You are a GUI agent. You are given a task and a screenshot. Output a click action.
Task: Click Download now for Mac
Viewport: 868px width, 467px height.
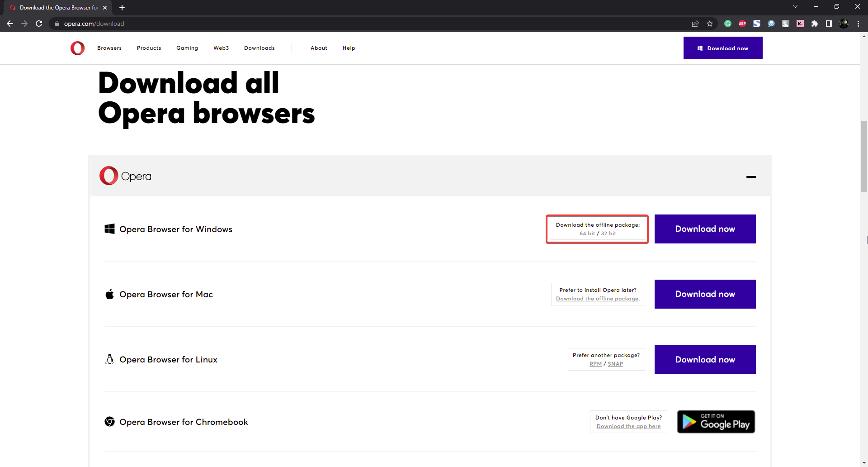tap(705, 294)
